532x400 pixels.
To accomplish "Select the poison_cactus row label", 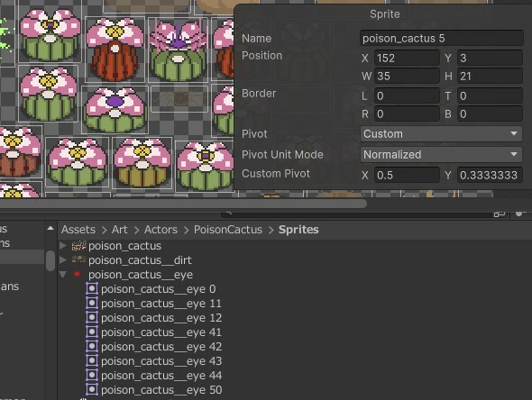I will [x=124, y=246].
